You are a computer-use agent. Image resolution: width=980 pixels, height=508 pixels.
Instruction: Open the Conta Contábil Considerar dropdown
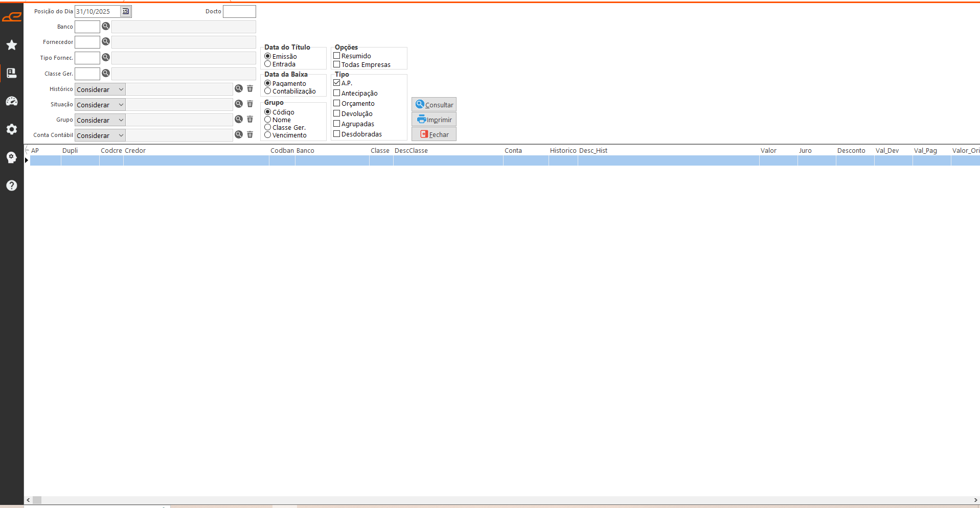[121, 135]
